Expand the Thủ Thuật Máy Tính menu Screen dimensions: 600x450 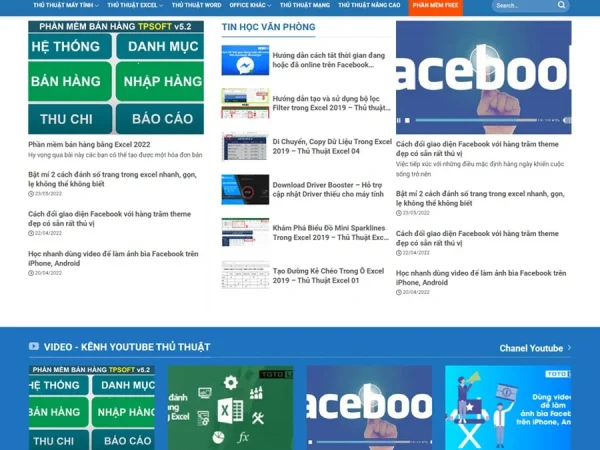pyautogui.click(x=66, y=5)
